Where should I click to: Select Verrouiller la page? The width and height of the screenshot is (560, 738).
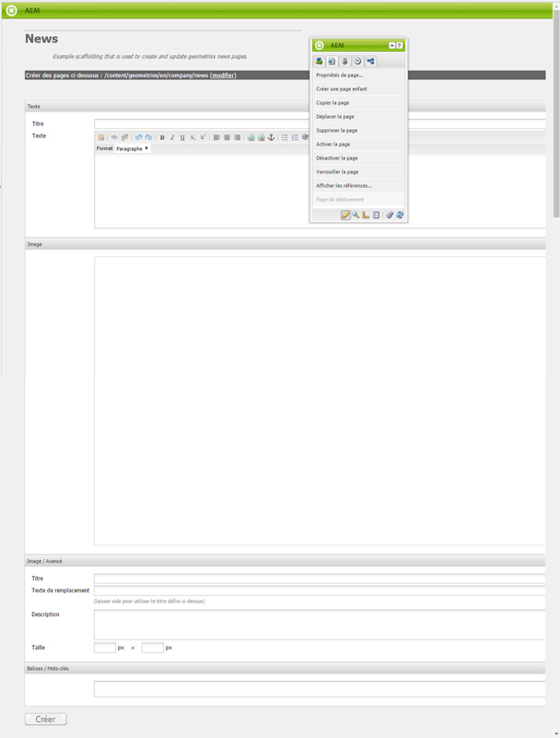coord(358,171)
